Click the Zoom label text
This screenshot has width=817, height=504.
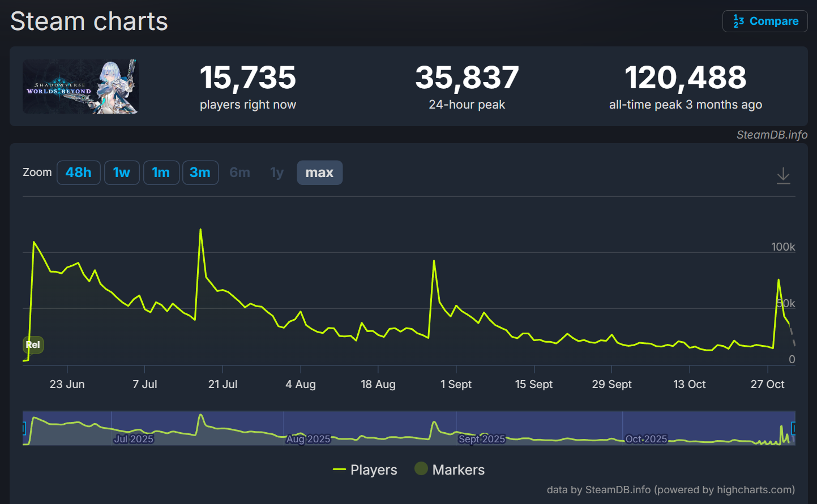(x=37, y=172)
